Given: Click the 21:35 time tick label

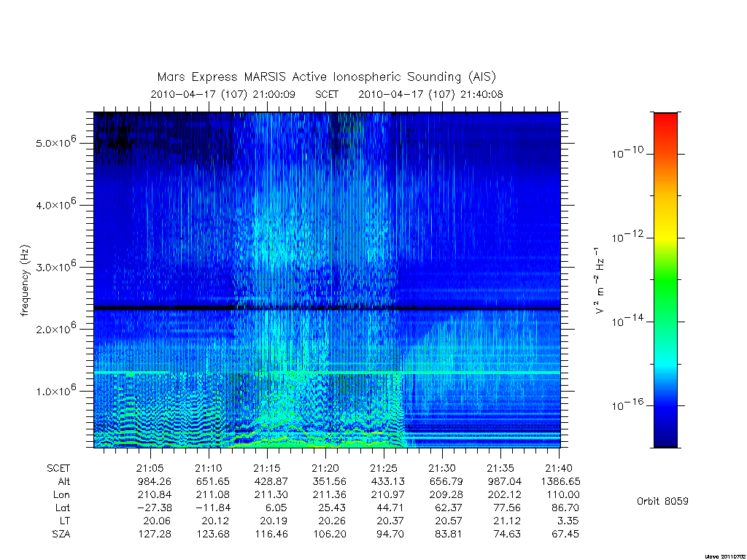Looking at the screenshot, I should (500, 469).
